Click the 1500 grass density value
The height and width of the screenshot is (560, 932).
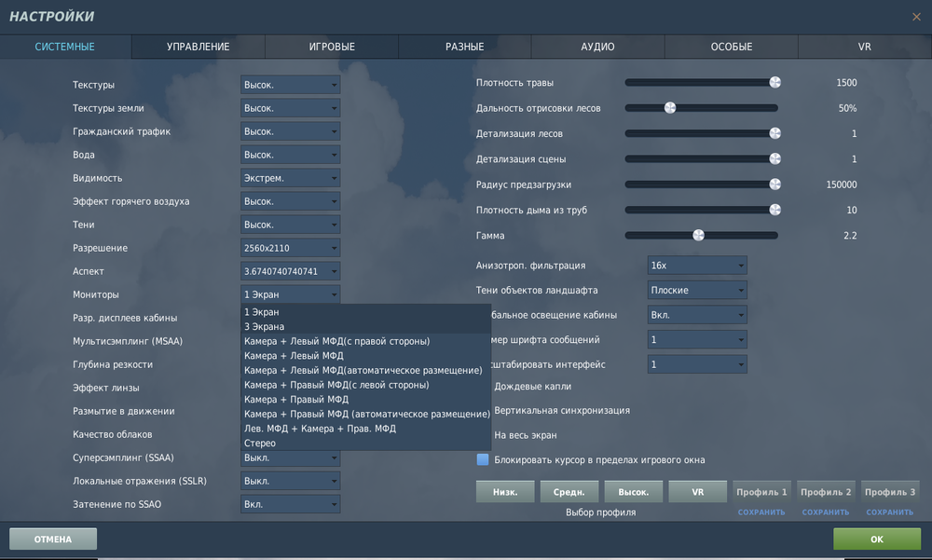(x=847, y=83)
